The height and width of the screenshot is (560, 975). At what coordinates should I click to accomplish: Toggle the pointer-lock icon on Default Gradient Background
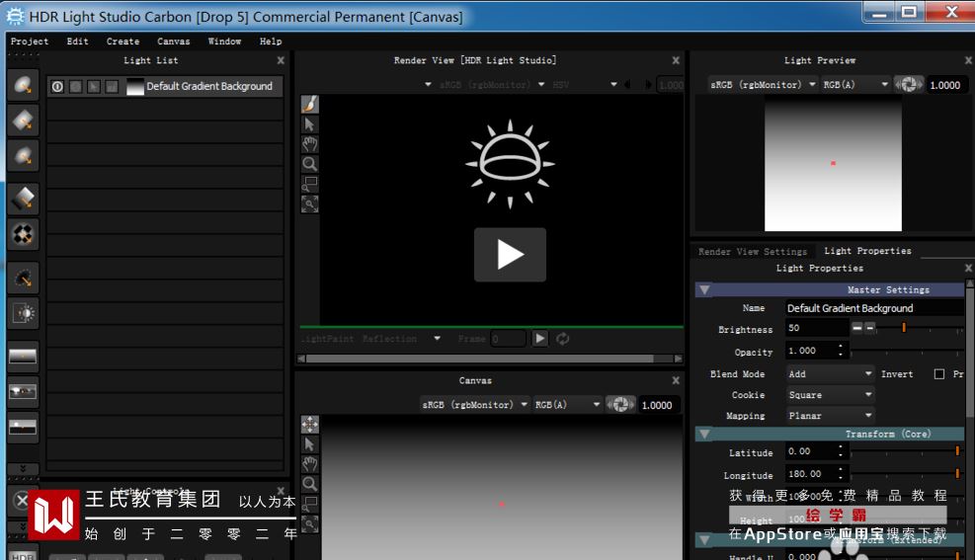click(93, 86)
